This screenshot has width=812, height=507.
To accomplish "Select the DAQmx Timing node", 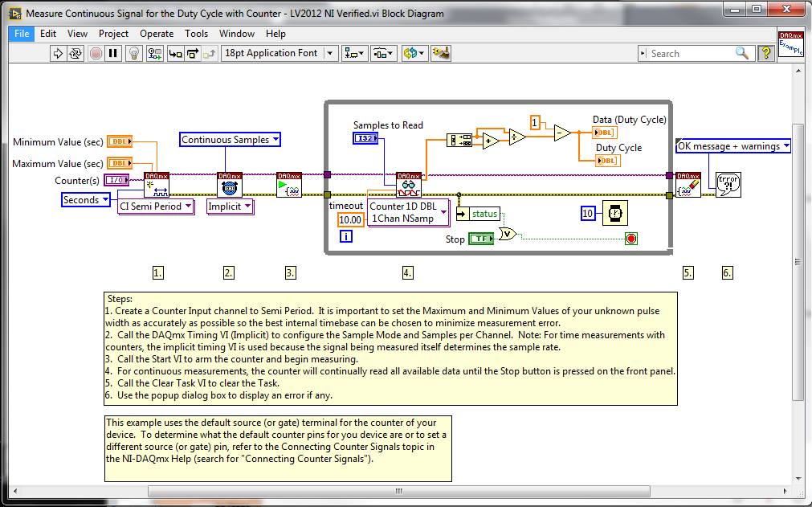I will click(230, 185).
